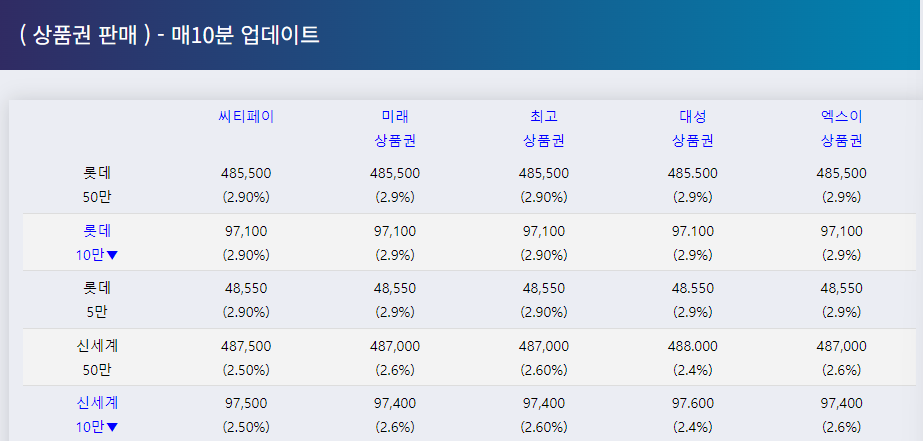Click the 롯데 50만 row label
Viewport: 923px width, 441px height.
pos(97,185)
